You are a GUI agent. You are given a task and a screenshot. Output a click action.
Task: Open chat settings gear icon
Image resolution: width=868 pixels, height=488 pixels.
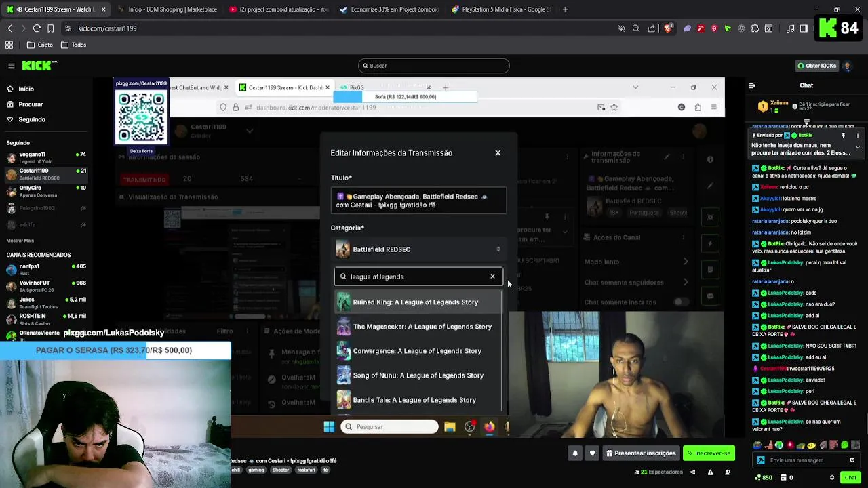(832, 478)
